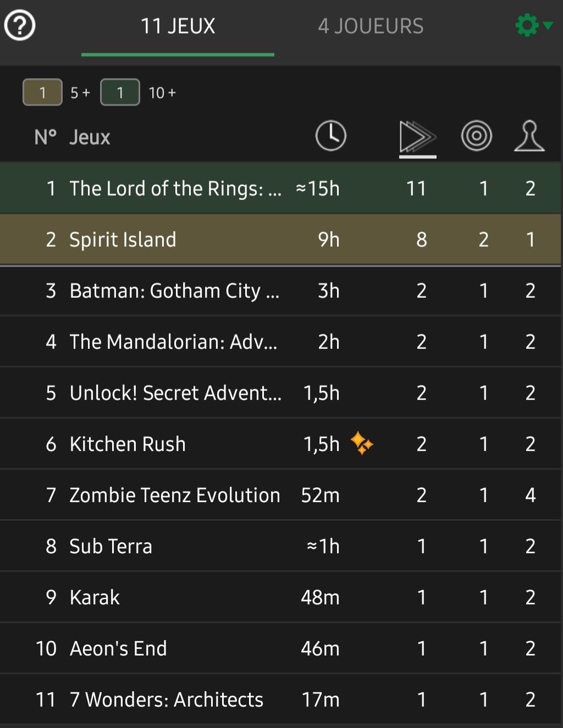Sort by plays count arrow icon
The width and height of the screenshot is (563, 728).
pos(417,137)
